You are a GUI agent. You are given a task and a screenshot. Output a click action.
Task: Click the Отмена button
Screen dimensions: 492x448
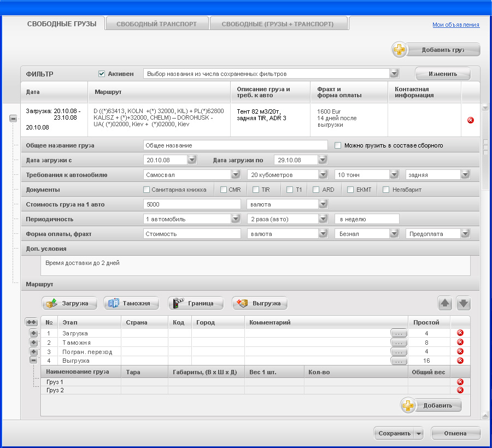click(455, 433)
